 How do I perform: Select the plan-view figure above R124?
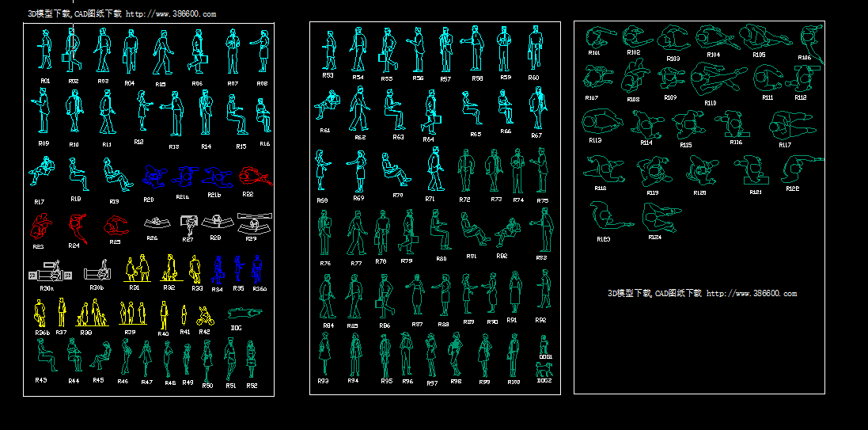[661, 217]
